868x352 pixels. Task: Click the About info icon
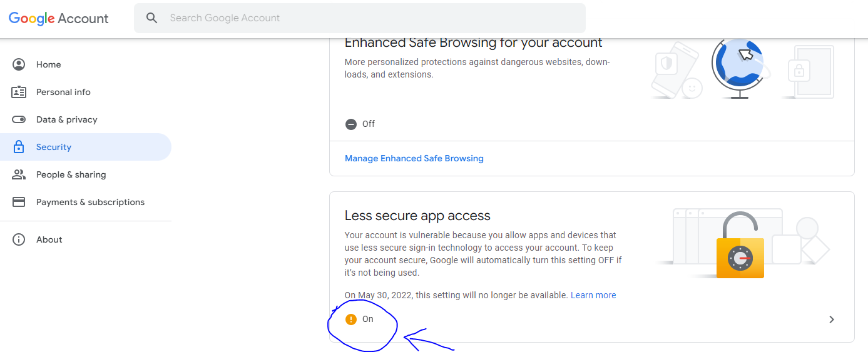19,239
